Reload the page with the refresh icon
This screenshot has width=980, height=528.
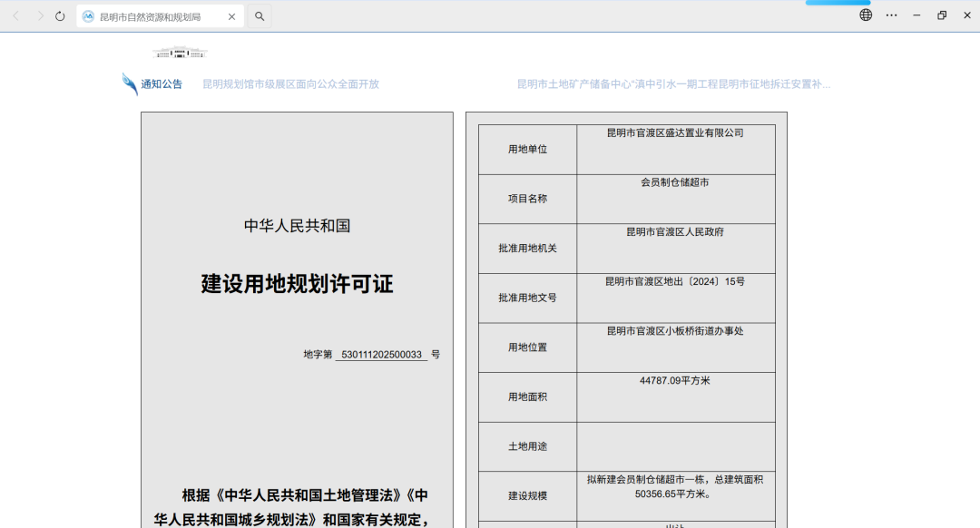60,16
